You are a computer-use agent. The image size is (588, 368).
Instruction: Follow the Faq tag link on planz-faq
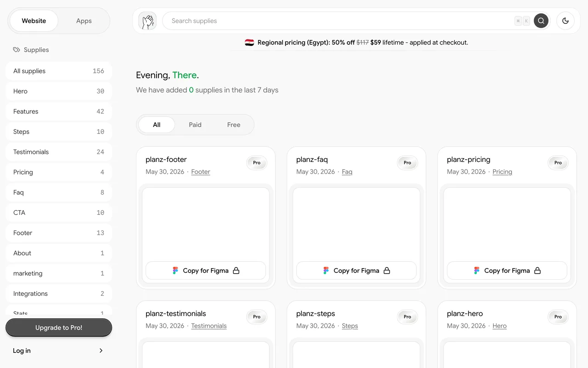[347, 172]
